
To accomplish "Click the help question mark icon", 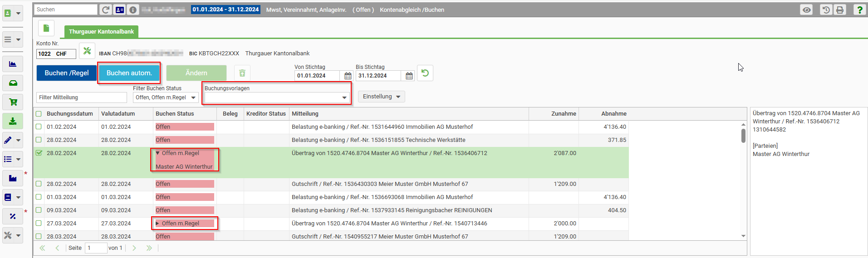I will (859, 10).
